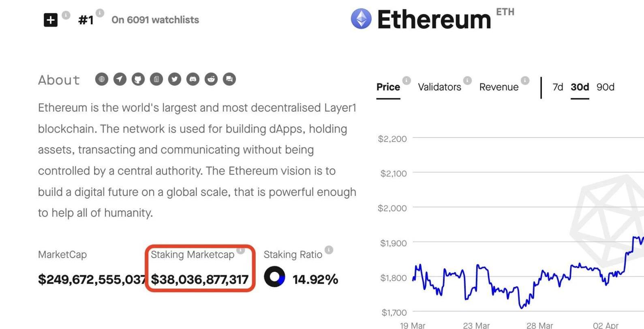Open Ethereum's GitHub icon link
This screenshot has height=329, width=644.
[x=138, y=79]
